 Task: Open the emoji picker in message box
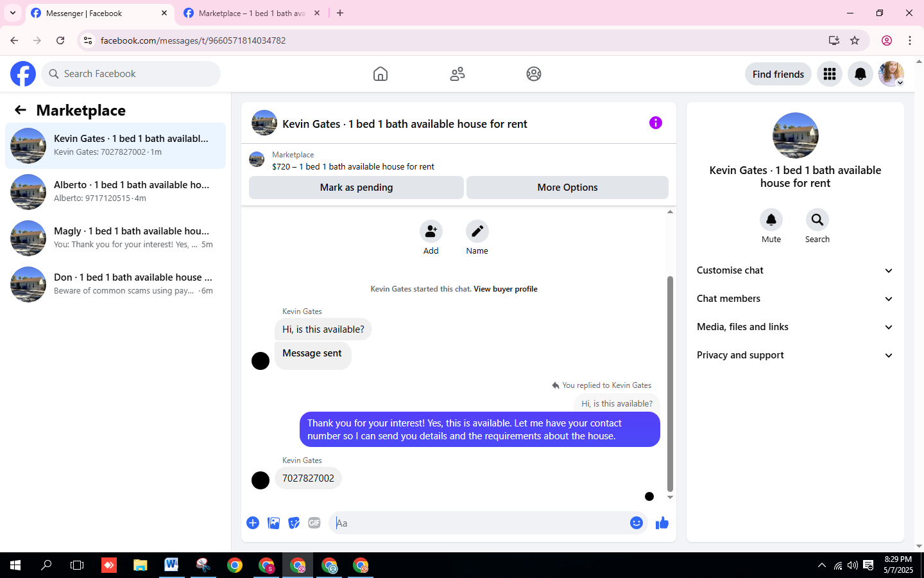[x=637, y=523]
